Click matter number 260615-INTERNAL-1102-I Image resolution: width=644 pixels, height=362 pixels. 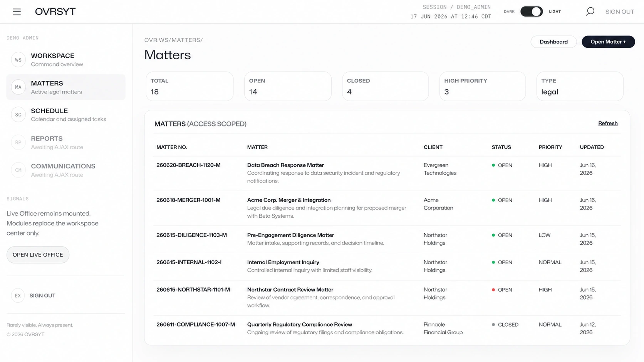(189, 262)
